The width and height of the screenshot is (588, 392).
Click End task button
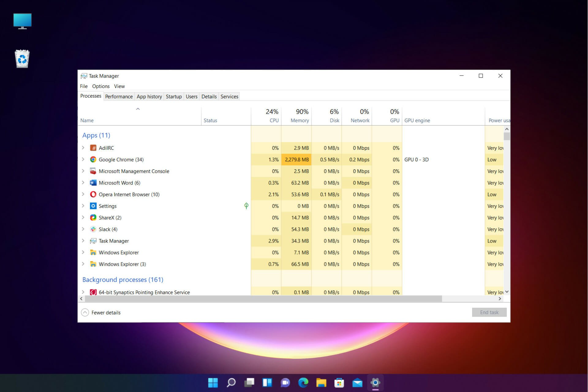[489, 312]
